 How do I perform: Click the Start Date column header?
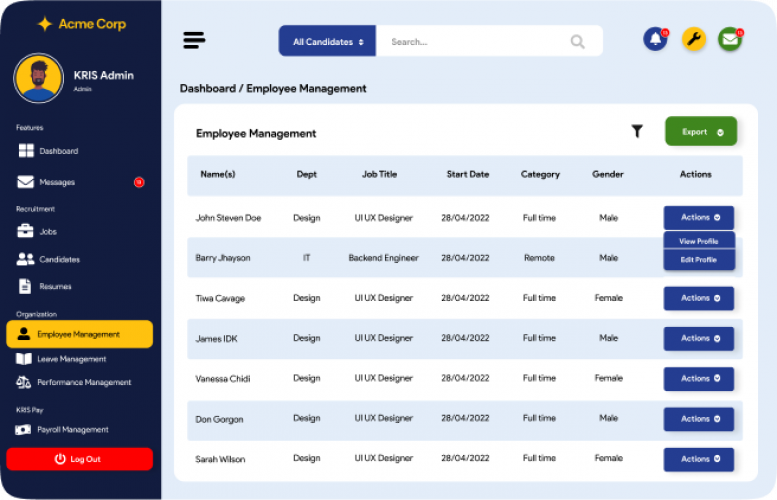point(468,174)
